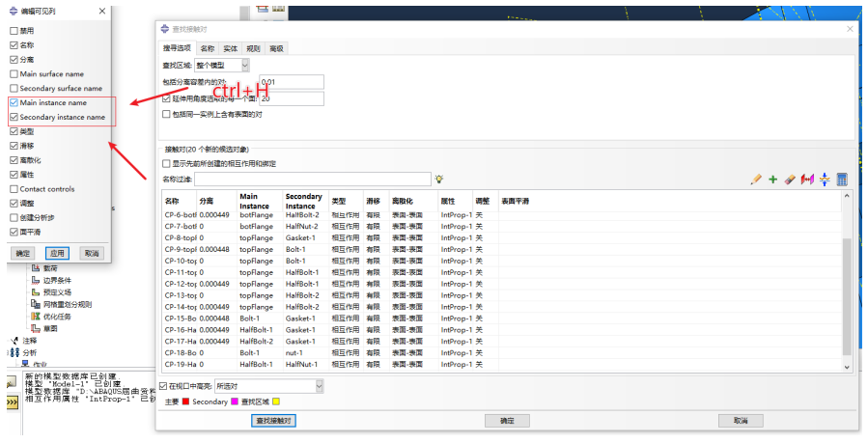Viewport: 868px width, 443px height.
Task: Click the pencil edit icon above contact table
Action: tap(756, 180)
